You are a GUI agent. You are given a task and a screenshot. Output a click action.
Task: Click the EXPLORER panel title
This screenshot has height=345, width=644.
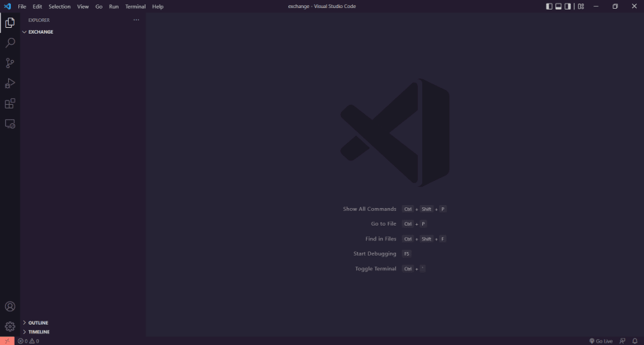coord(39,21)
